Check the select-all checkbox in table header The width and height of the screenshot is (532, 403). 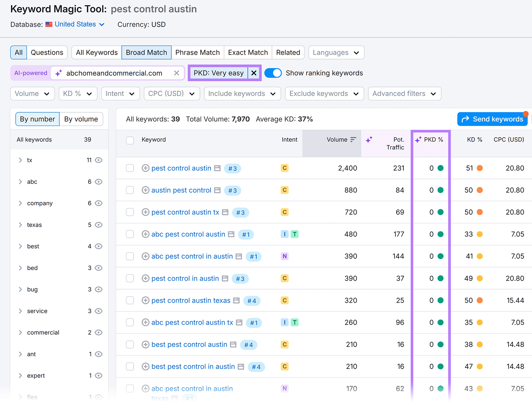(130, 140)
